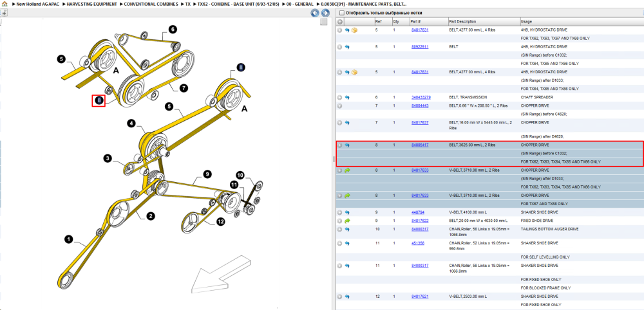Click 'FIXED SHOE DRIVE' usage text
The image size is (644, 310).
pos(536,221)
